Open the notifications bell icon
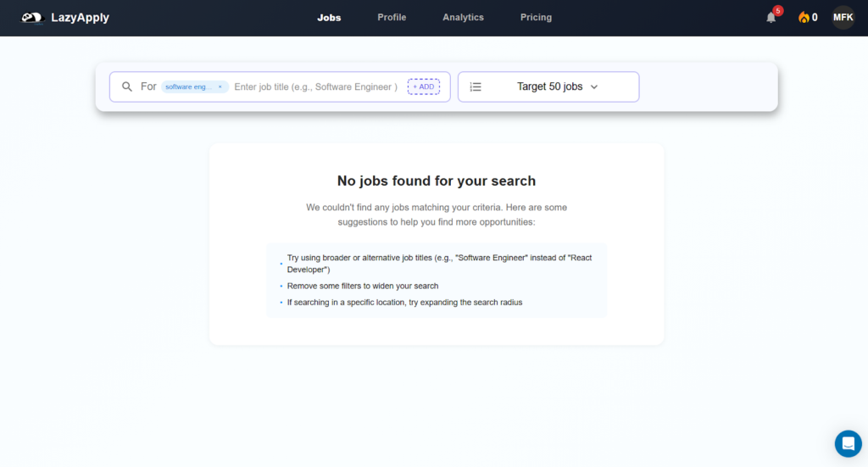 [771, 18]
